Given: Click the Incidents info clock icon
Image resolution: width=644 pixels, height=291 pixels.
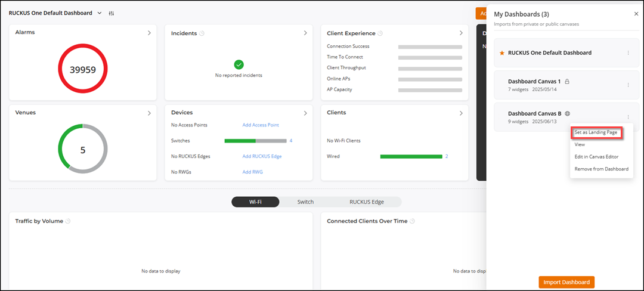Looking at the screenshot, I should pos(202,33).
